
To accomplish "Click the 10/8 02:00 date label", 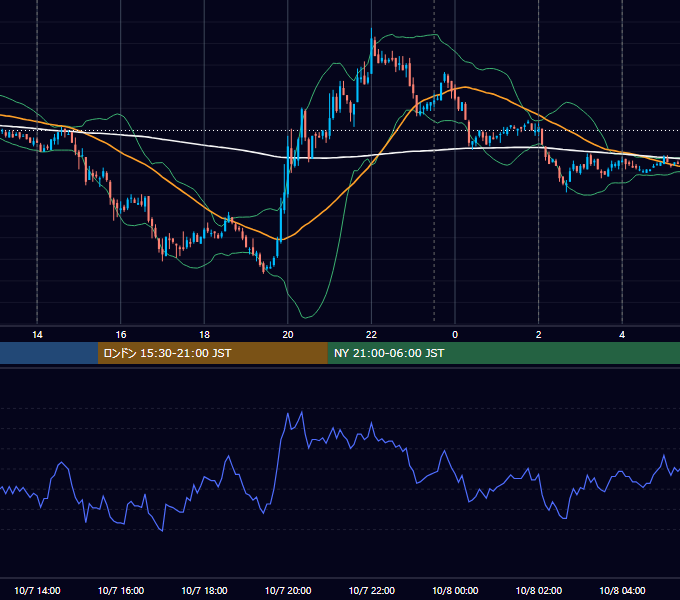I will 539,590.
